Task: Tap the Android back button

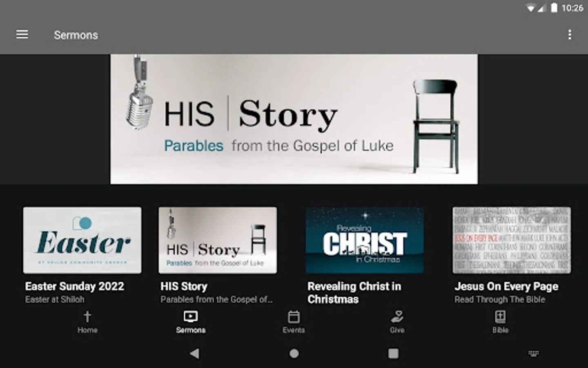Action: pos(195,353)
